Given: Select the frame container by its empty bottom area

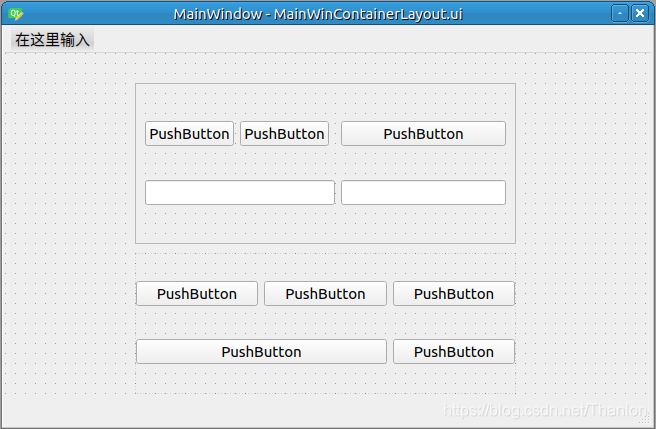Looking at the screenshot, I should [325, 226].
